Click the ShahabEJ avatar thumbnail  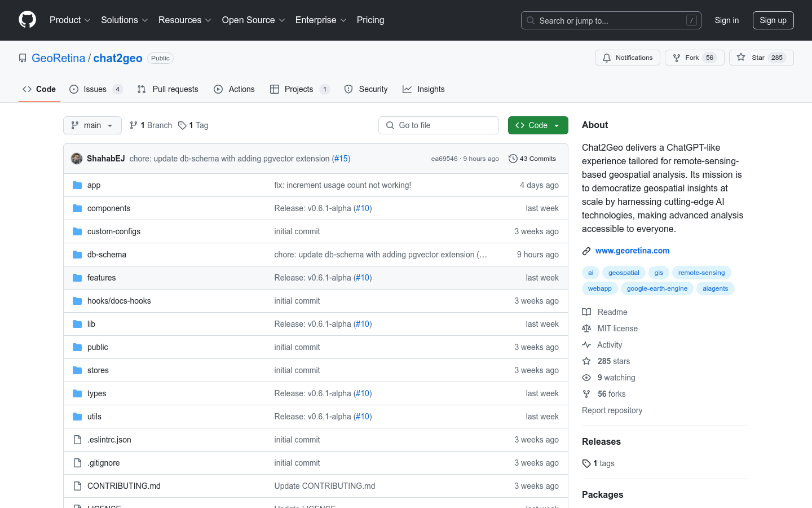[x=77, y=159]
